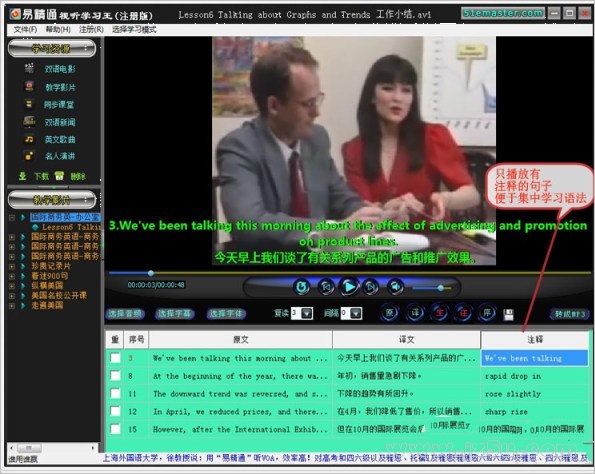Check the box for sentence row 3
The image size is (595, 474).
[115, 357]
